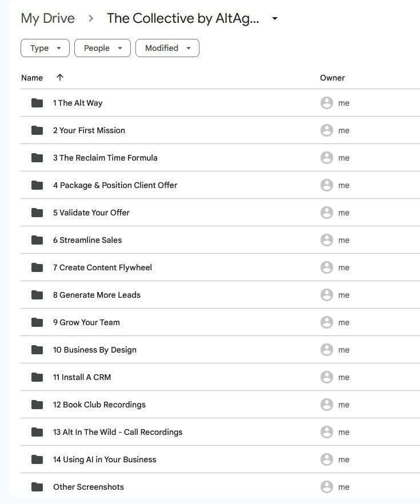Select 4 Package & Position Client Offer folder
Image resolution: width=420 pixels, height=504 pixels.
coord(115,185)
